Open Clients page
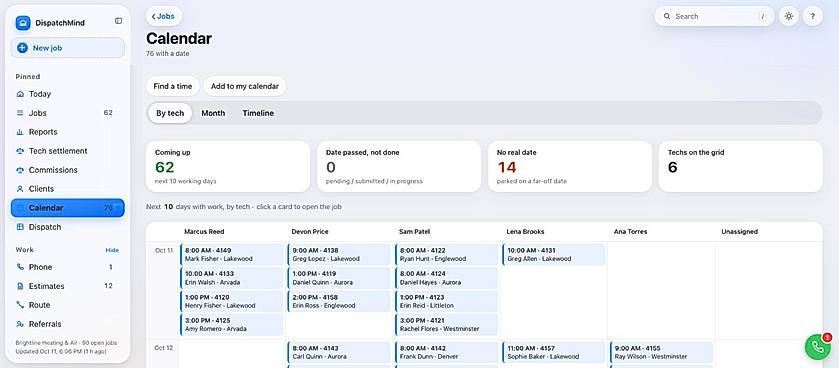Screen dimensions: 839x368 coord(67,189)
